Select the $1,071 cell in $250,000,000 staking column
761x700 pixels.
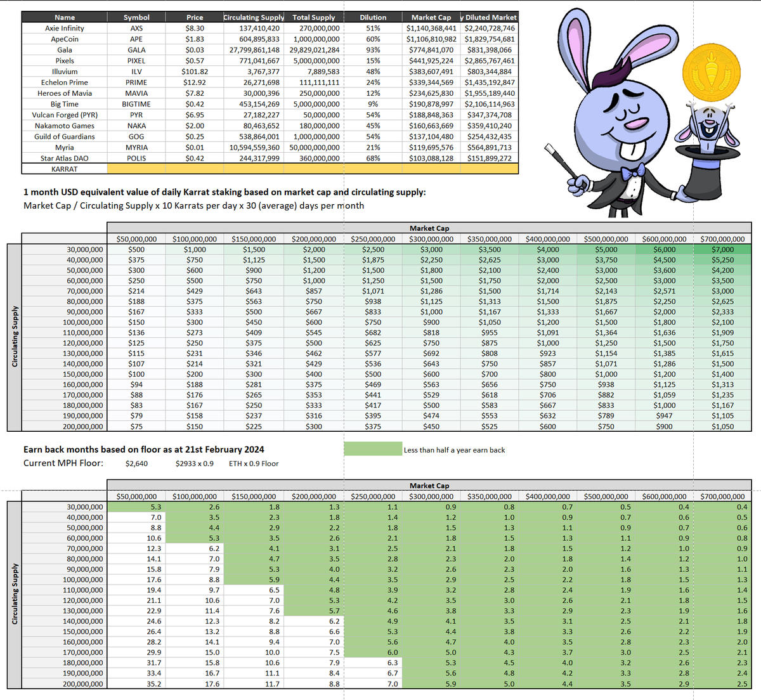click(373, 291)
